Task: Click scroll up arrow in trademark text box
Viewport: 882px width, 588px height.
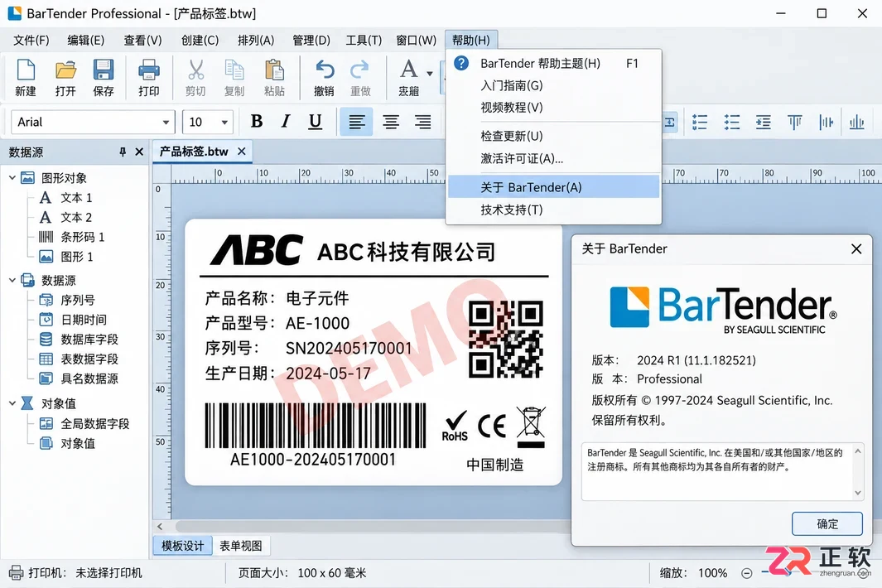Action: [x=858, y=451]
